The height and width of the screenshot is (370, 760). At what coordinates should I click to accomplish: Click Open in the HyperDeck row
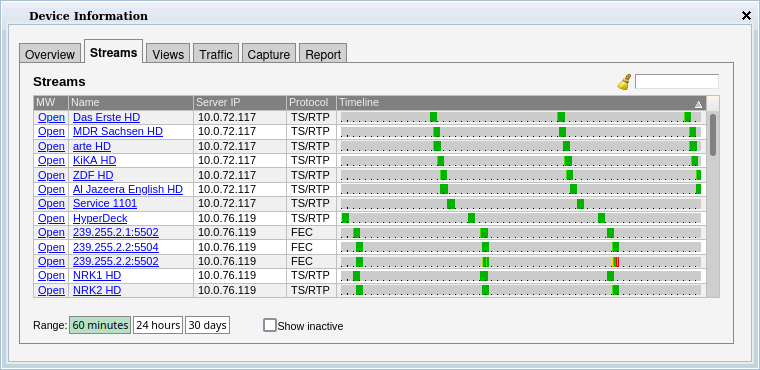[x=51, y=218]
